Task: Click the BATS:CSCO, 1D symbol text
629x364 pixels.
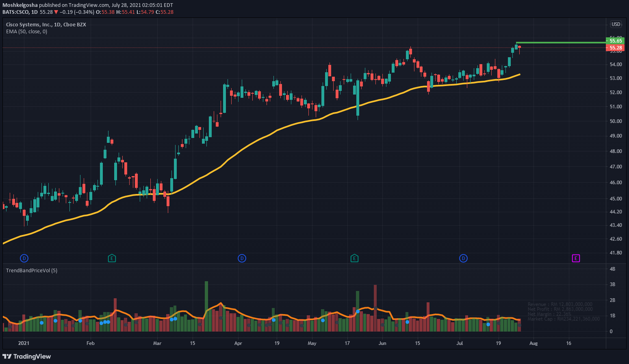Action: point(20,12)
